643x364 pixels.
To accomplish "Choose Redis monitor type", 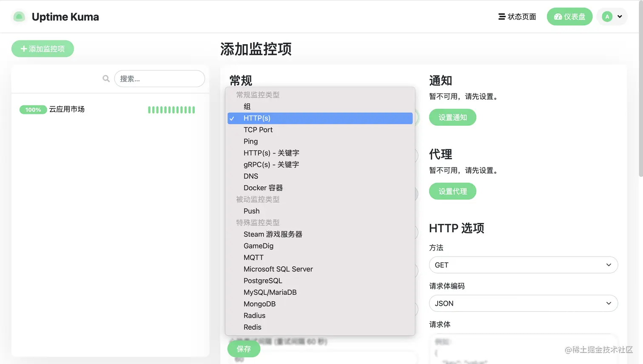I will [320, 327].
